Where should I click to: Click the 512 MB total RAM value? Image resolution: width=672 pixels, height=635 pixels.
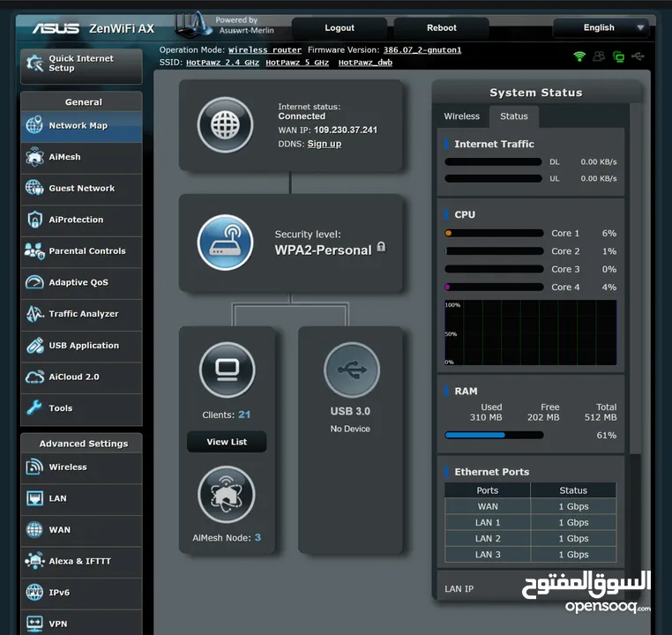[601, 417]
